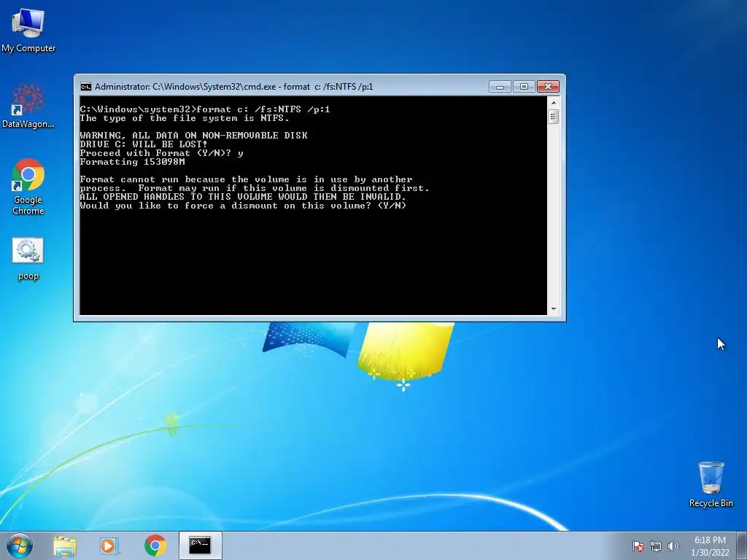Click the console scrollbar up arrow
The height and width of the screenshot is (560, 747).
pyautogui.click(x=553, y=102)
